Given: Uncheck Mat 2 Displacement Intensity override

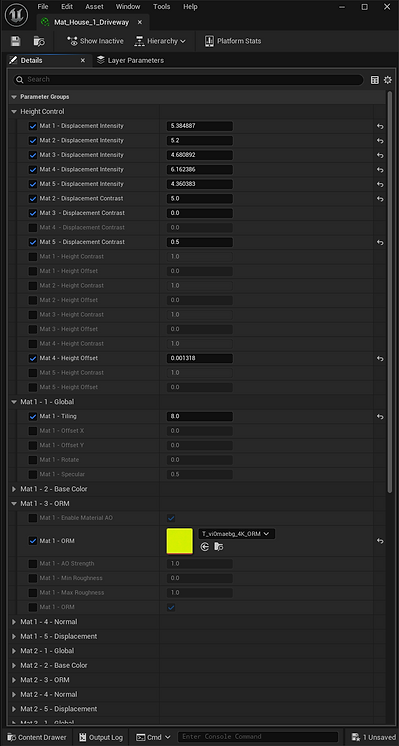Looking at the screenshot, I should click(x=33, y=141).
